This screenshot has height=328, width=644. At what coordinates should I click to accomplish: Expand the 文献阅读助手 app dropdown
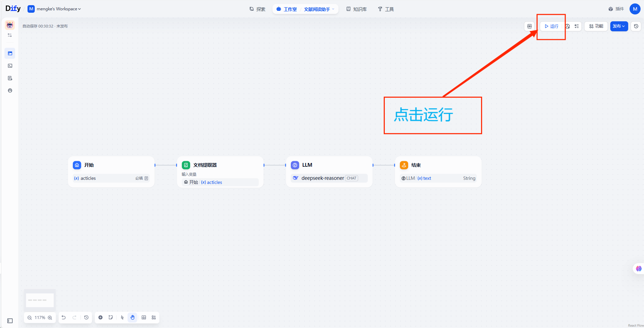pyautogui.click(x=319, y=9)
